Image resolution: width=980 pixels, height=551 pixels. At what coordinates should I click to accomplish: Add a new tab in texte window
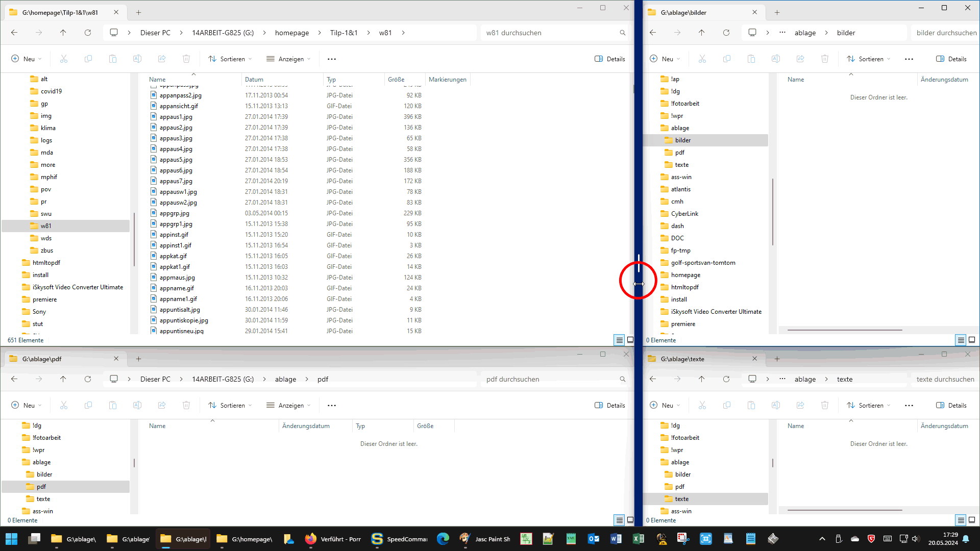point(777,359)
